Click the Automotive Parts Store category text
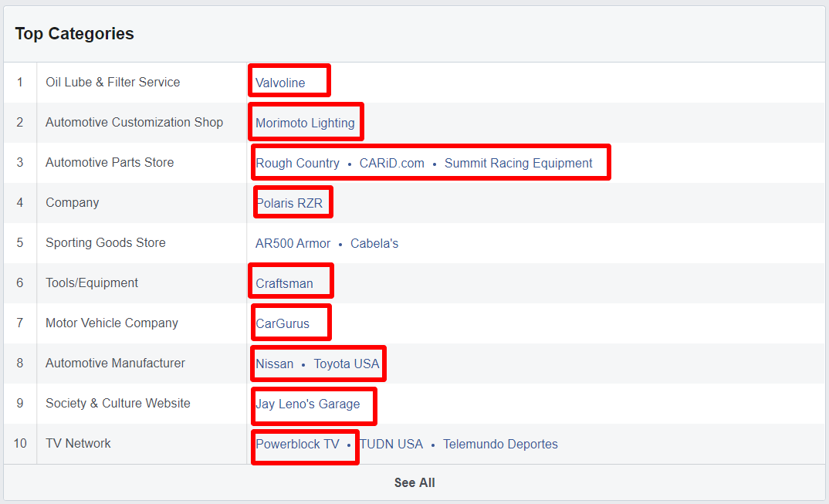 [x=110, y=163]
